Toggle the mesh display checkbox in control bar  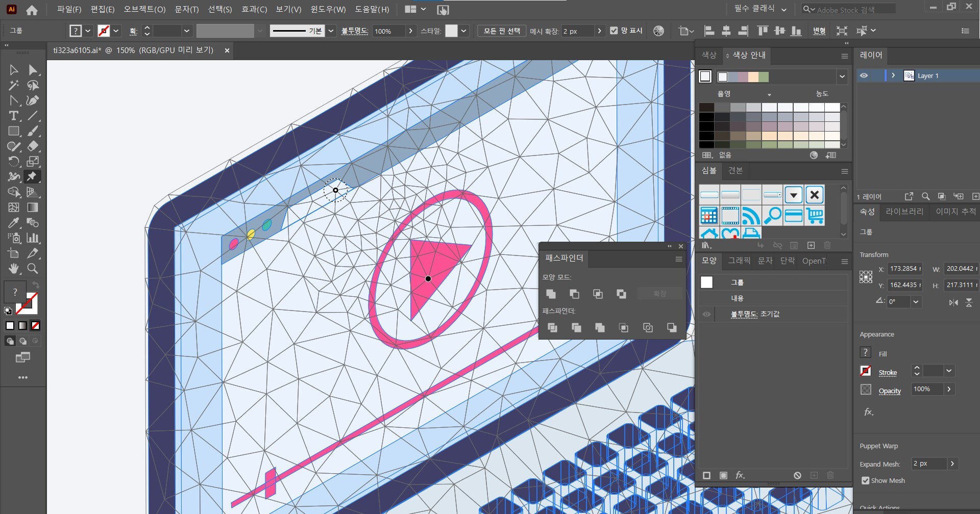pyautogui.click(x=614, y=31)
